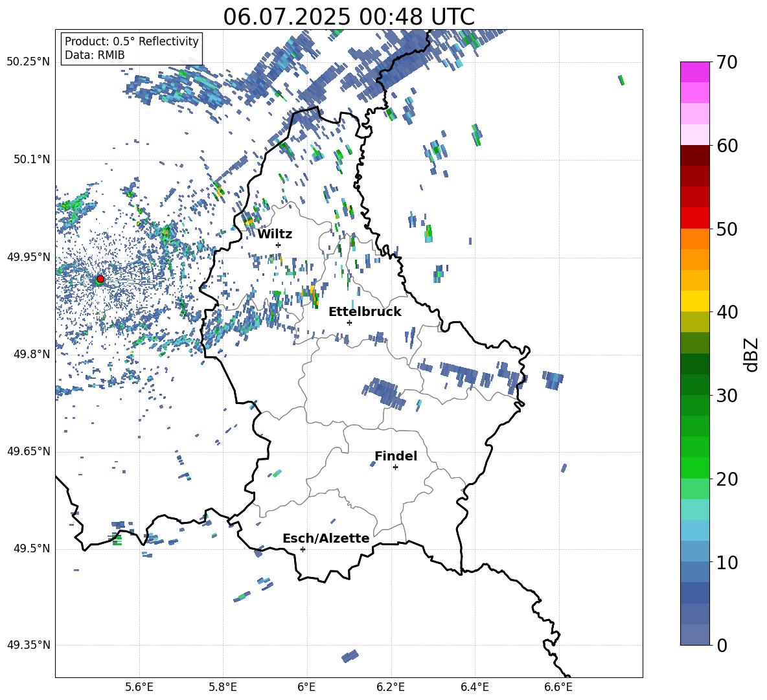Image resolution: width=767 pixels, height=700 pixels.
Task: Click the colorbar 10 tick label
Action: pyautogui.click(x=727, y=562)
